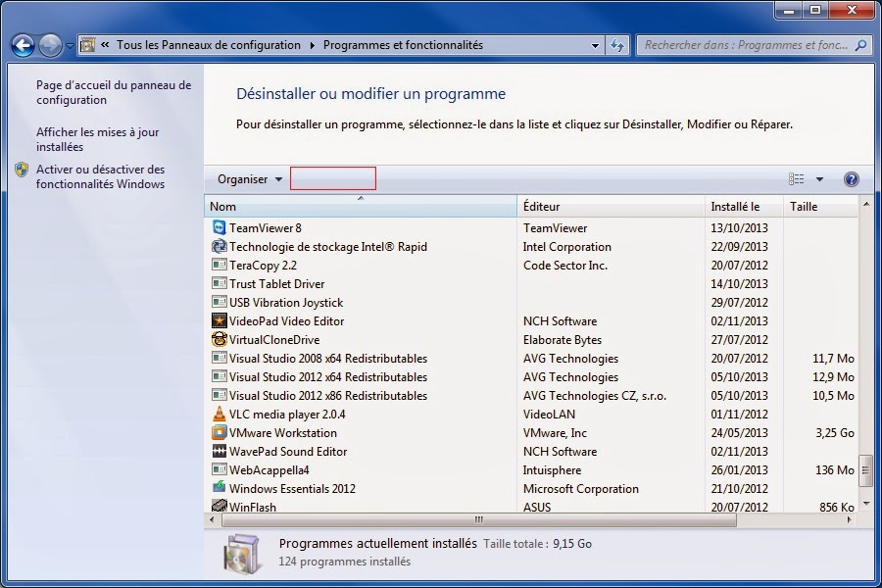Click the Control Panel icon in address bar

click(87, 45)
